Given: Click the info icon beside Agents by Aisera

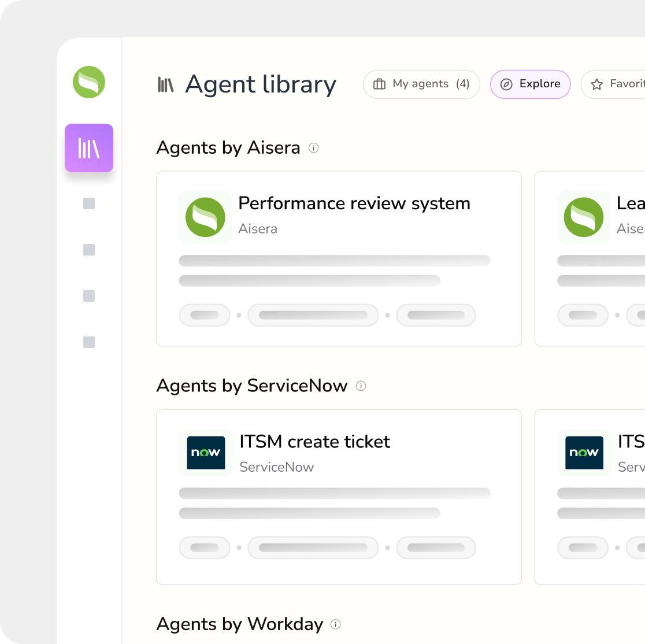Looking at the screenshot, I should (x=314, y=148).
